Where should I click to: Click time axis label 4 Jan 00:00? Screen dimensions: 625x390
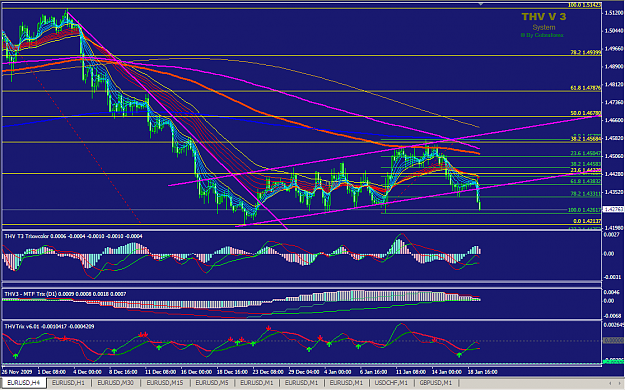pos(338,372)
